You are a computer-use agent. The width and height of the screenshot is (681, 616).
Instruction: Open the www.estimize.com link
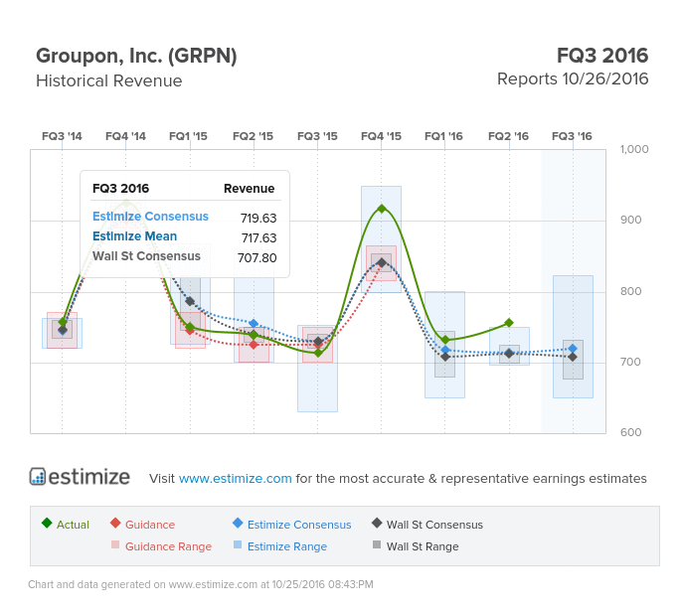235,478
